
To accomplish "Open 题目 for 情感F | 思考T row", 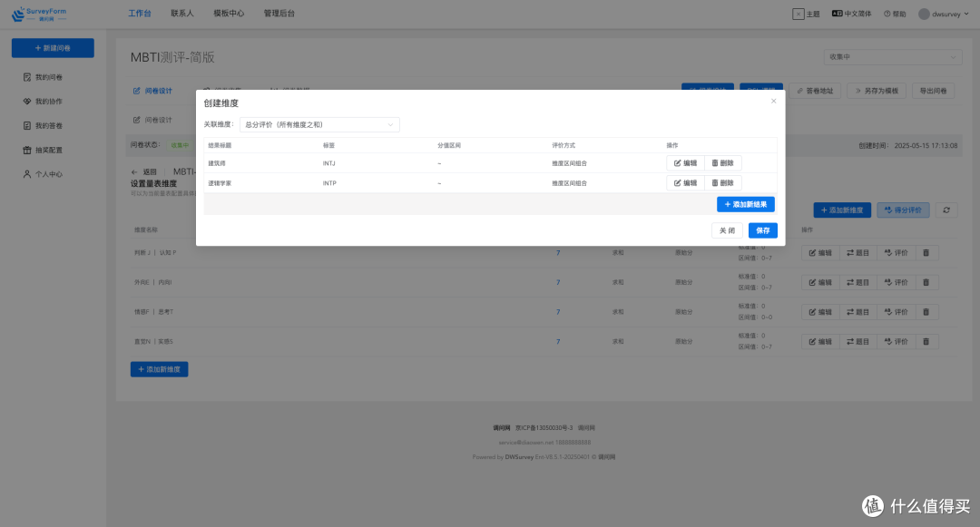I will click(857, 312).
